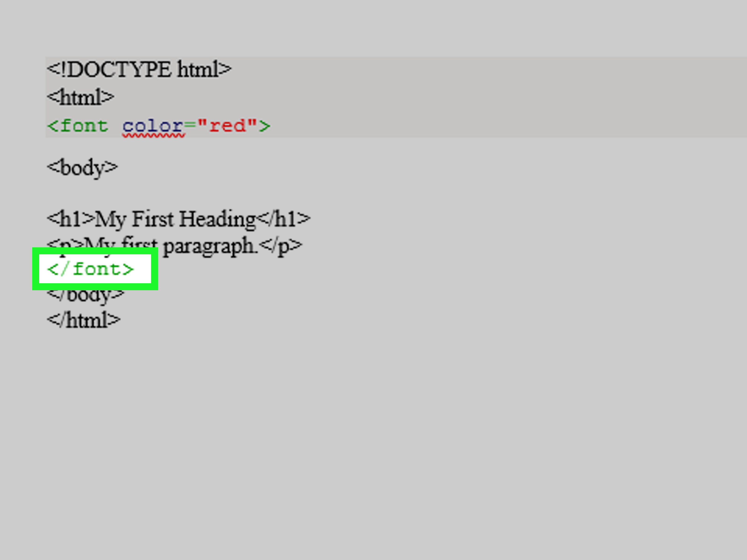This screenshot has height=560, width=747.
Task: Click the green ">" ending the font tag
Action: coord(264,126)
